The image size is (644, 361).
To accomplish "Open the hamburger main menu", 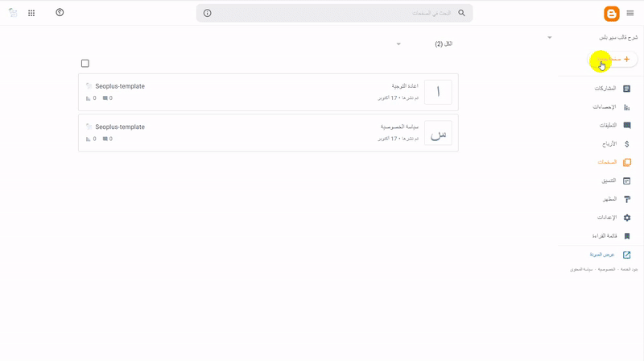I will [630, 13].
